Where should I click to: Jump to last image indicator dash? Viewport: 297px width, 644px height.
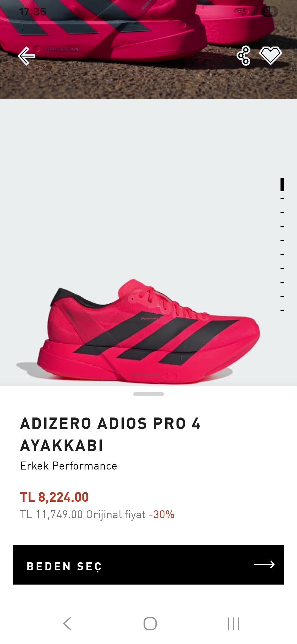(x=282, y=310)
